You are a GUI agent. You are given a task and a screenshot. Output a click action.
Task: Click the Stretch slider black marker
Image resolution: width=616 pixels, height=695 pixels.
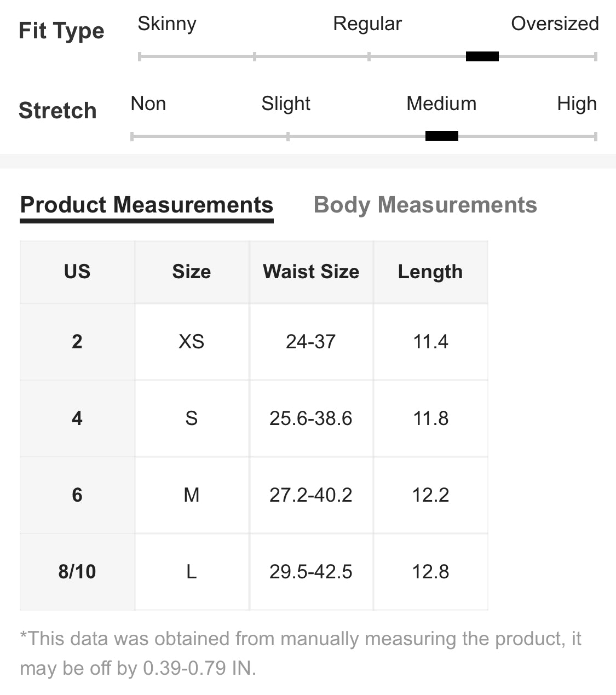[441, 136]
